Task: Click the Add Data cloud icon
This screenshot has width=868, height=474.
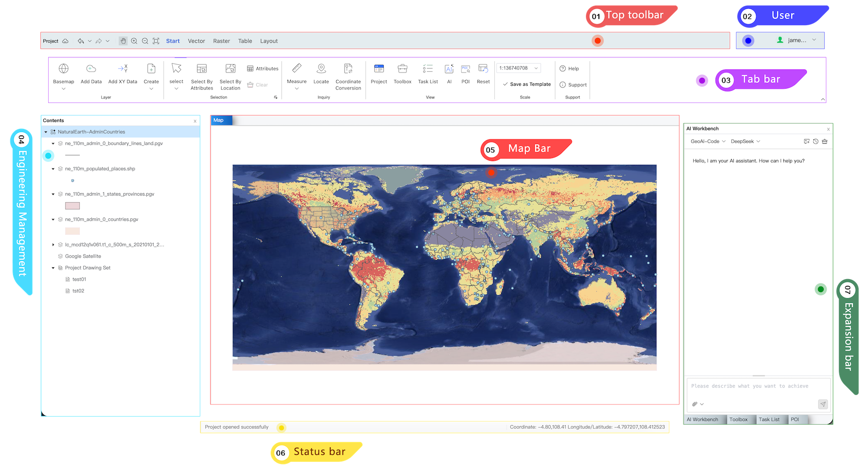Action: pos(91,69)
